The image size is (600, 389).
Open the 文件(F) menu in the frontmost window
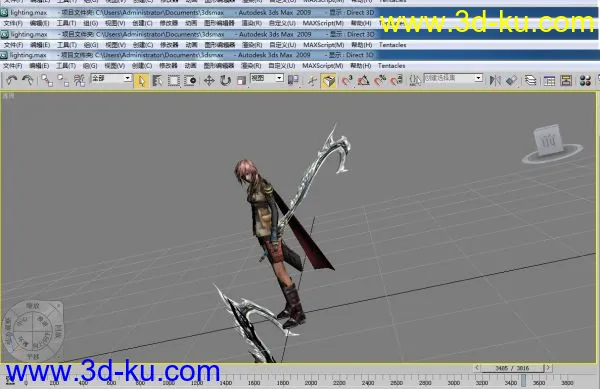[x=13, y=66]
